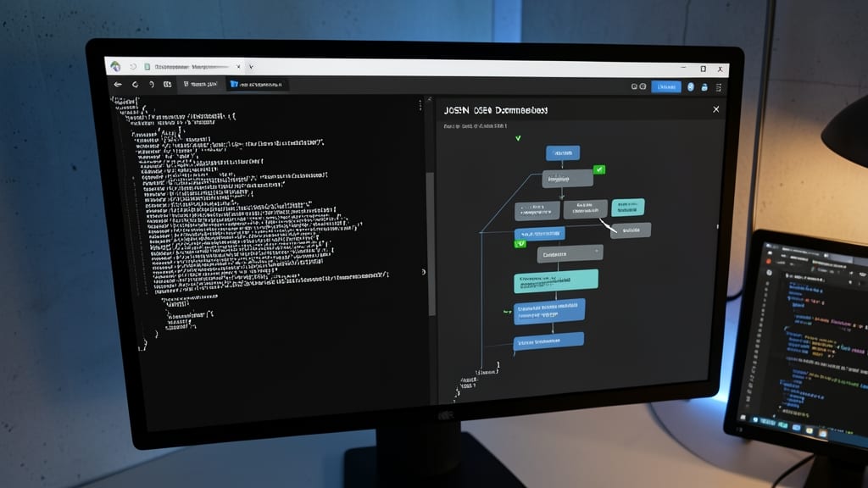Screen dimensions: 868x488
Task: Select the gray node the white arrow points to
Action: 631,230
